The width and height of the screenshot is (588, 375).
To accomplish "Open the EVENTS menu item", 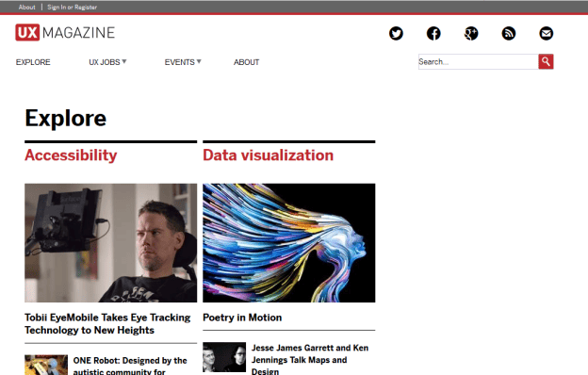I will (x=180, y=62).
